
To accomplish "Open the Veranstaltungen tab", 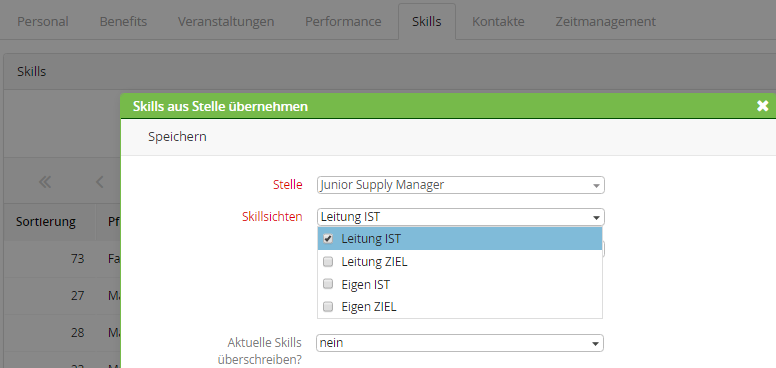I will point(226,22).
